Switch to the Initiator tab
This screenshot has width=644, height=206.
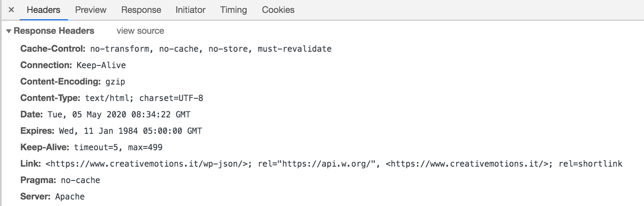coord(190,10)
